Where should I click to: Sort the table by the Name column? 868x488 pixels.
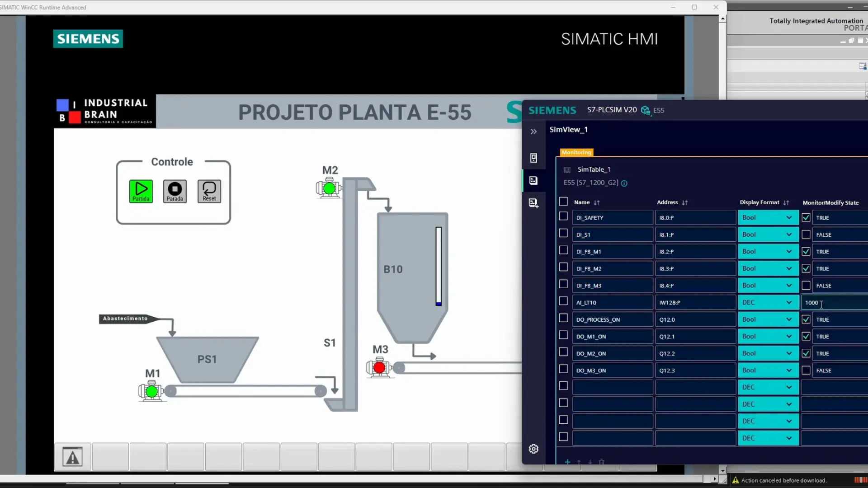click(x=597, y=203)
